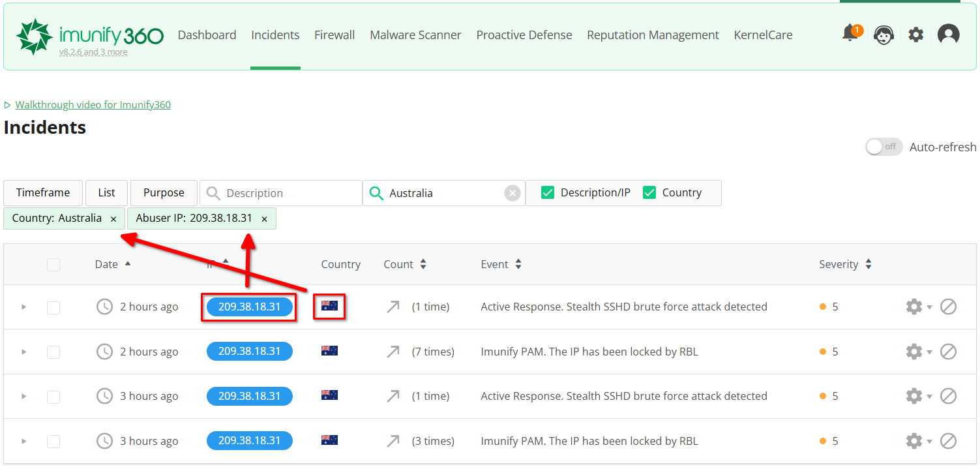Viewport: 980px width, 469px height.
Task: Tick the checkbox for SSHD row at 3 hours ago
Action: pyautogui.click(x=53, y=397)
